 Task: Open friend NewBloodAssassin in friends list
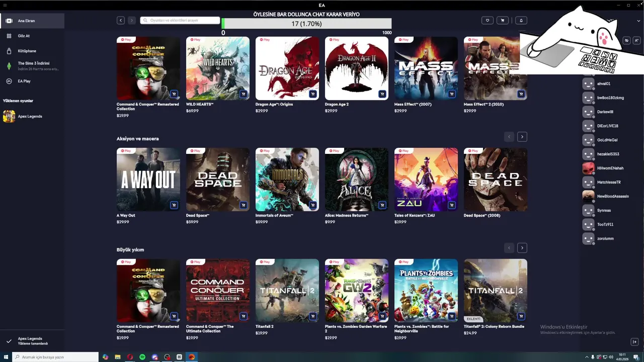[609, 196]
